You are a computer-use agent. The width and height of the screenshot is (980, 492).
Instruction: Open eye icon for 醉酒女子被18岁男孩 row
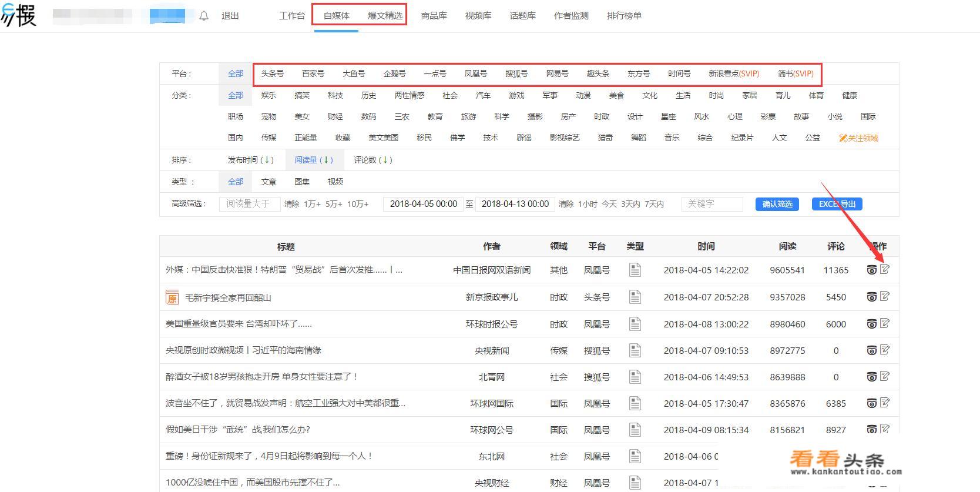tap(872, 377)
